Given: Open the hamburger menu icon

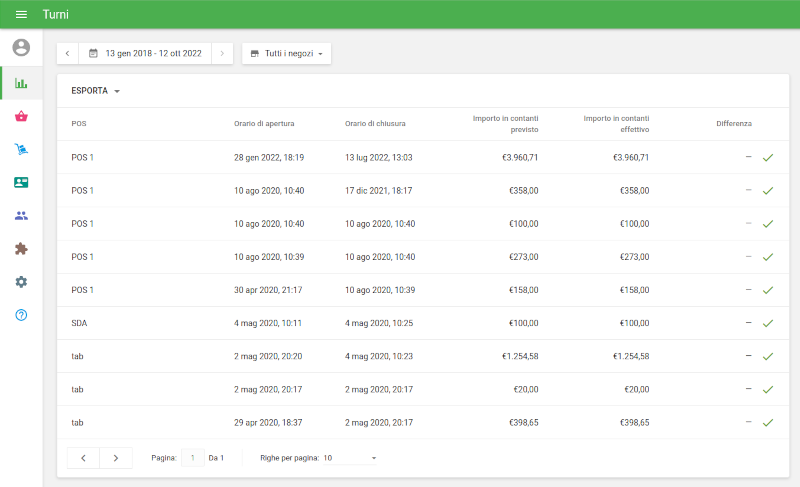Looking at the screenshot, I should [x=21, y=15].
